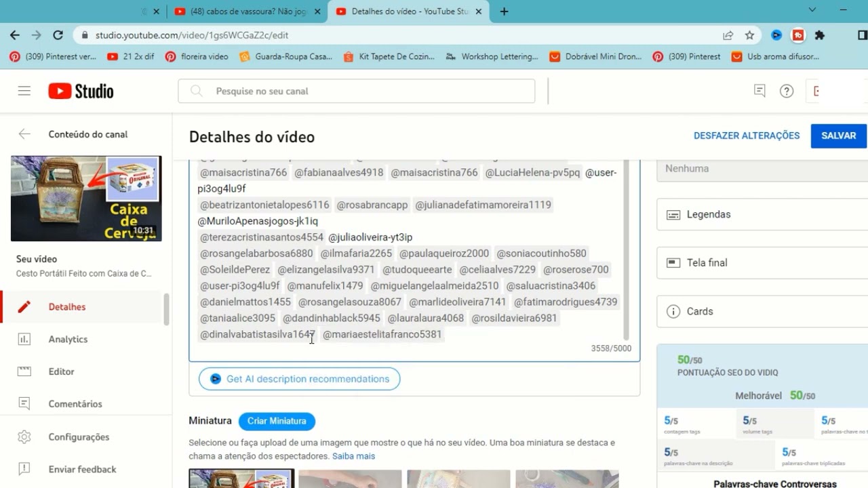Click the browser address bar URL
This screenshot has height=488, width=868.
point(192,35)
